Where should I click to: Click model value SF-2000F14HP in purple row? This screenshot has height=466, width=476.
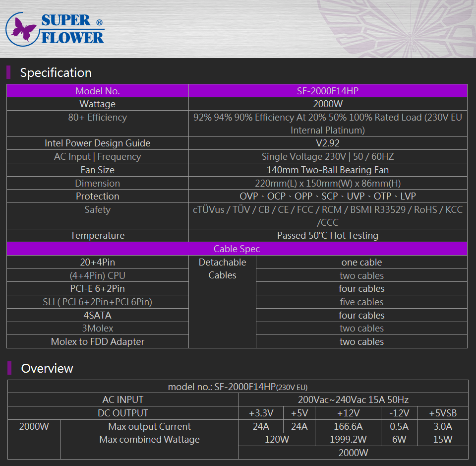pos(328,91)
